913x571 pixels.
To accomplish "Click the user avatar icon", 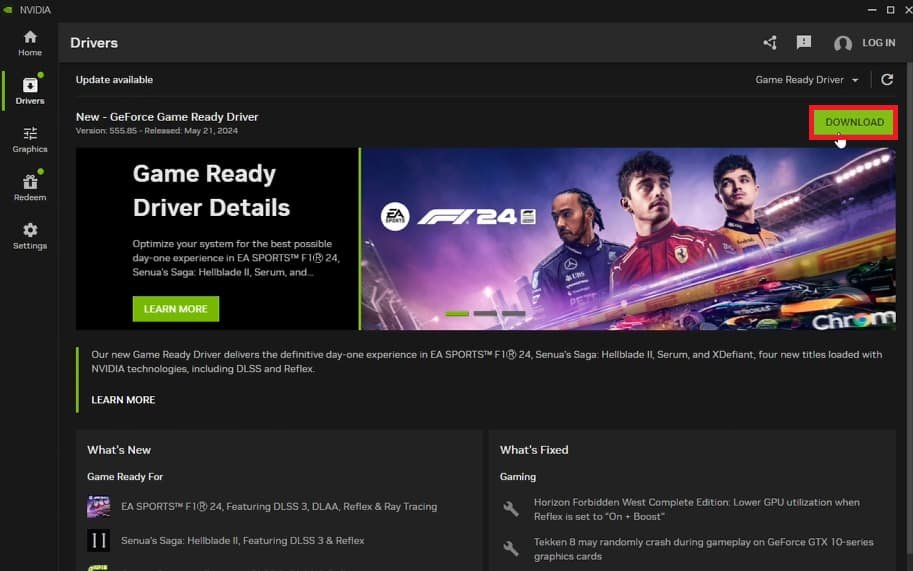I will click(x=843, y=44).
